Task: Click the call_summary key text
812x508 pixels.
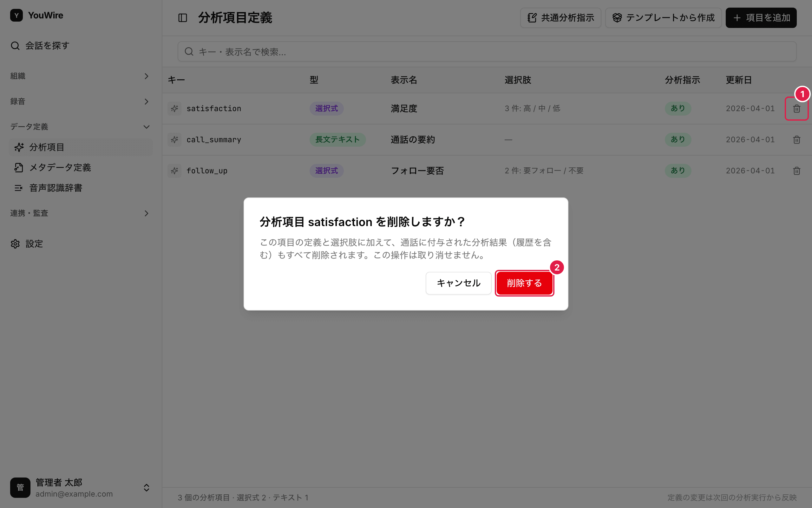Action: tap(214, 139)
